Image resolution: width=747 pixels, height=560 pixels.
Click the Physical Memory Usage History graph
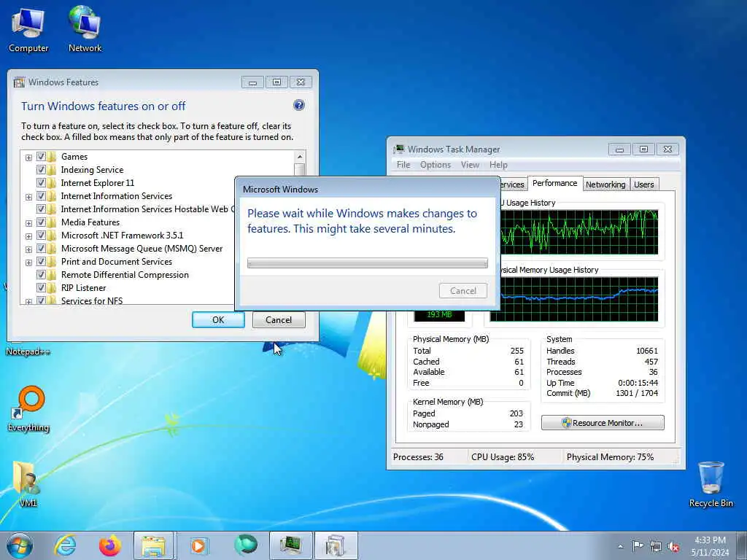tap(574, 299)
